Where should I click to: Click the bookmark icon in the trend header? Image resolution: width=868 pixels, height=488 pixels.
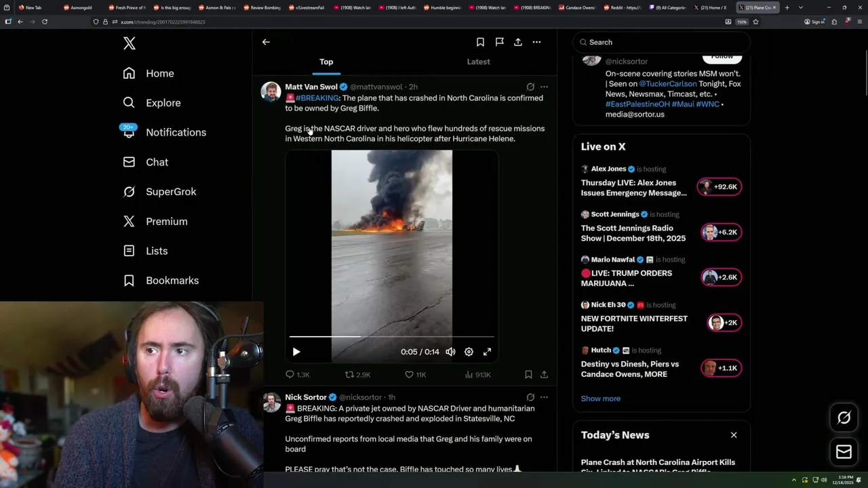click(x=480, y=42)
